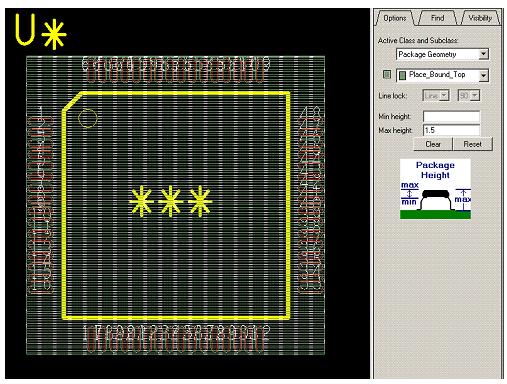Select the top row of pads

tap(176, 69)
